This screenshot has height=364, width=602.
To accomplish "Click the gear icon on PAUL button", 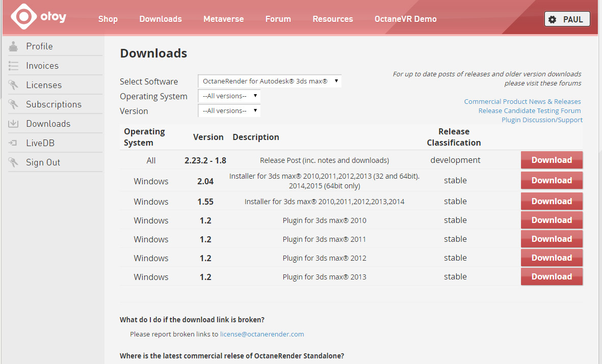I will pyautogui.click(x=552, y=19).
